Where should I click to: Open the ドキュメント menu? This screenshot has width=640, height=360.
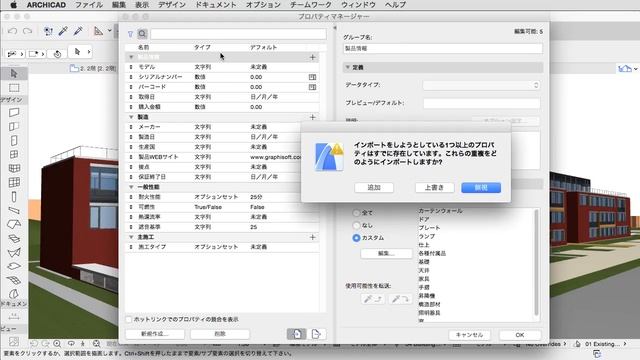coord(216,5)
